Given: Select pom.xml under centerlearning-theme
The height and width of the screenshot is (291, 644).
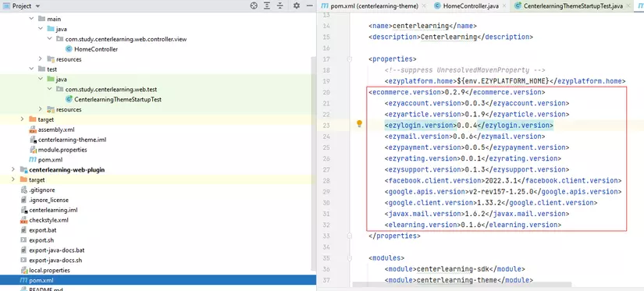Looking at the screenshot, I should (50, 160).
